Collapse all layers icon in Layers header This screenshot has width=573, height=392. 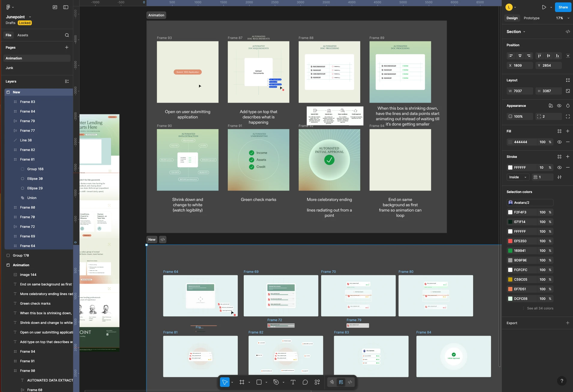click(x=67, y=81)
